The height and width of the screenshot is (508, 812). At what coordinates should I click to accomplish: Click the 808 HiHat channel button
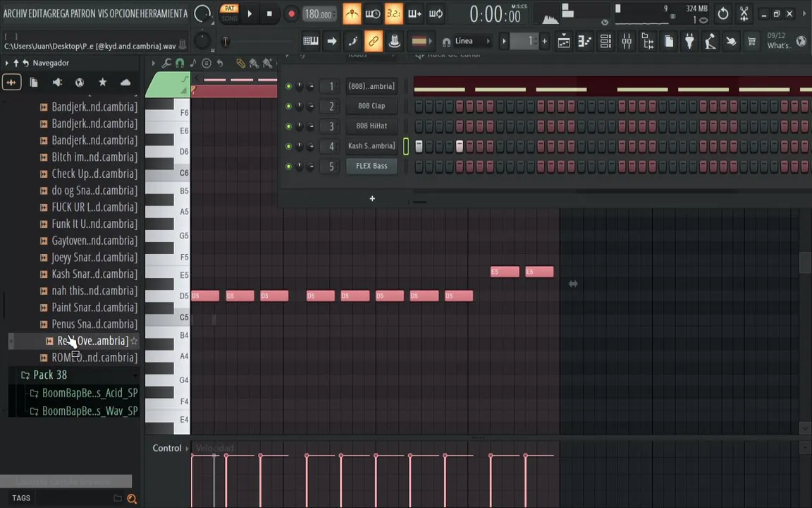(x=371, y=126)
